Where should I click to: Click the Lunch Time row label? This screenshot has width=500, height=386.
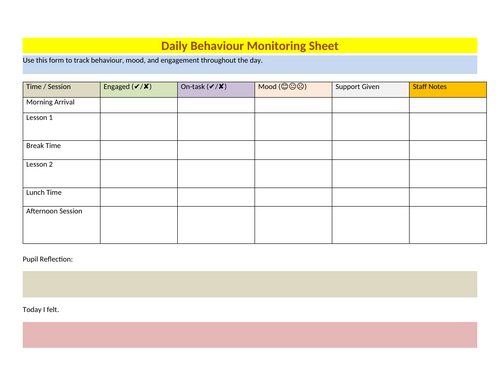point(44,192)
